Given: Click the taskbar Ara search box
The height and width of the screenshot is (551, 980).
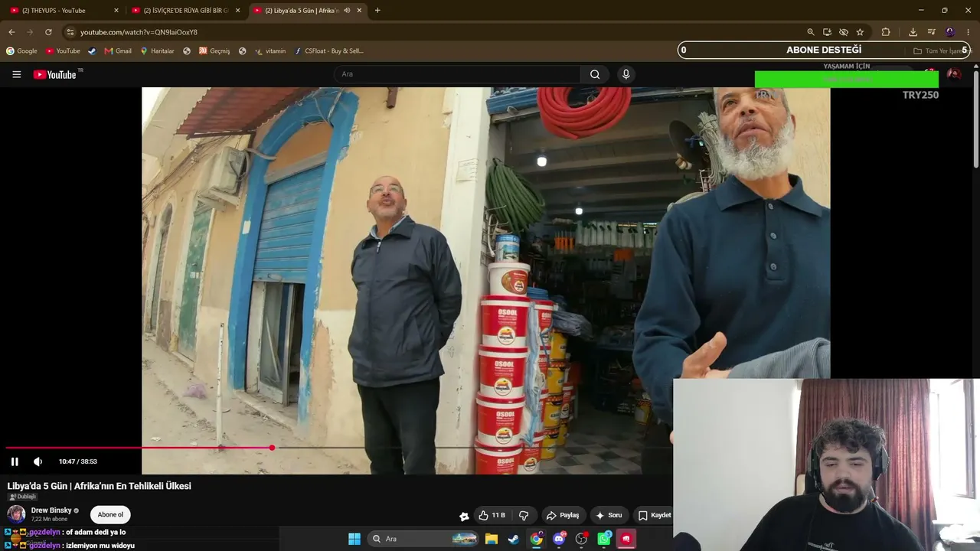Looking at the screenshot, I should (x=423, y=539).
